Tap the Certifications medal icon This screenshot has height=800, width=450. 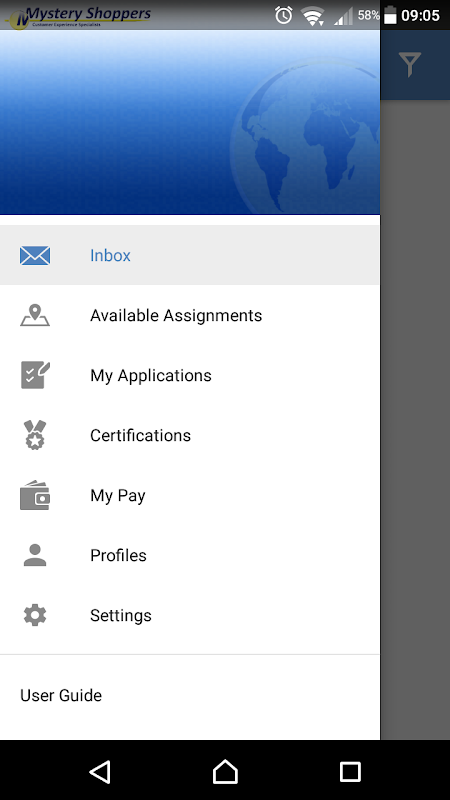35,435
